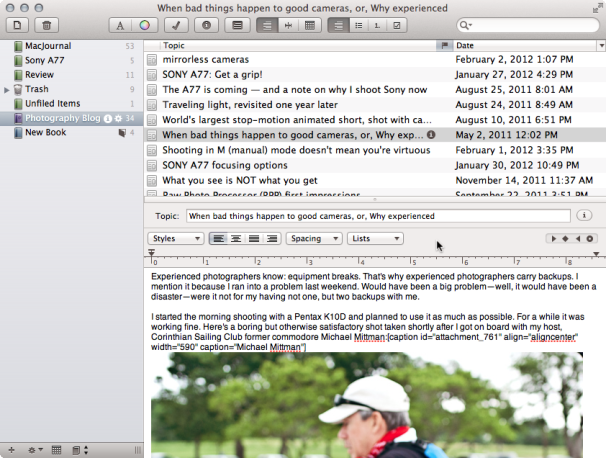Open the Fonts panel with the A button

point(120,26)
